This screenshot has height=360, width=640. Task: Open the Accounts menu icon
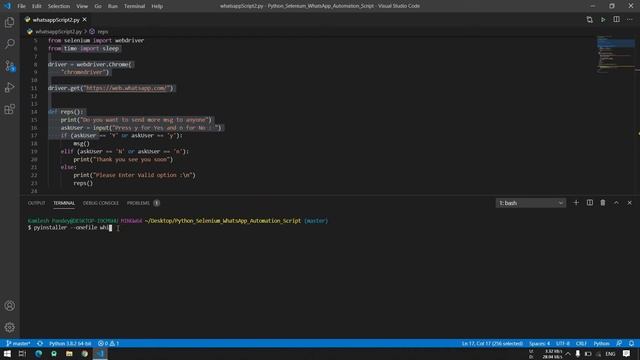[9, 306]
